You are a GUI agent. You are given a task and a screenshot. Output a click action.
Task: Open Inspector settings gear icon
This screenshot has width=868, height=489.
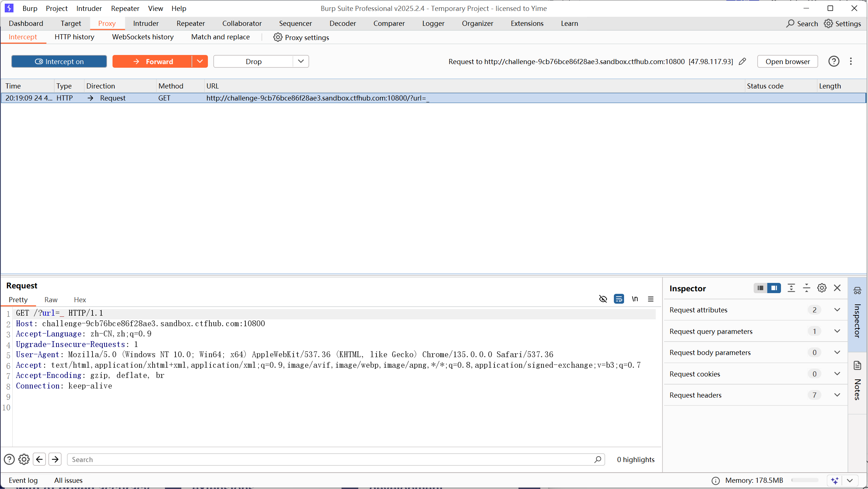pos(822,288)
